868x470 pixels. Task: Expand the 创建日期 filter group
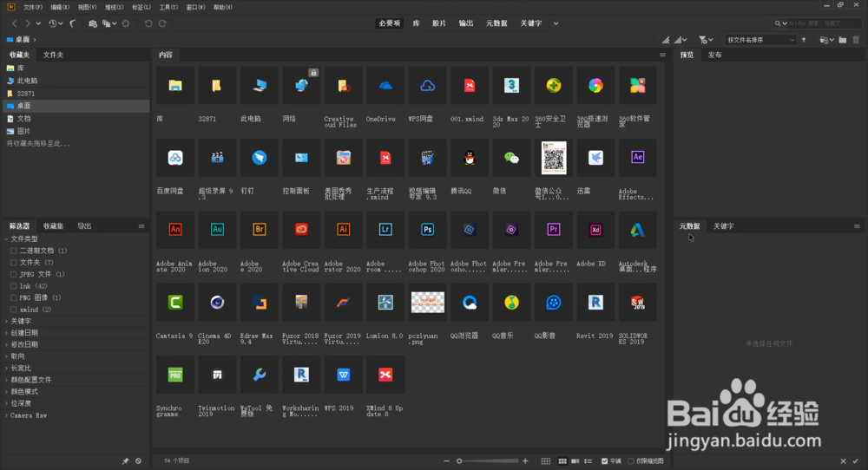tap(7, 333)
